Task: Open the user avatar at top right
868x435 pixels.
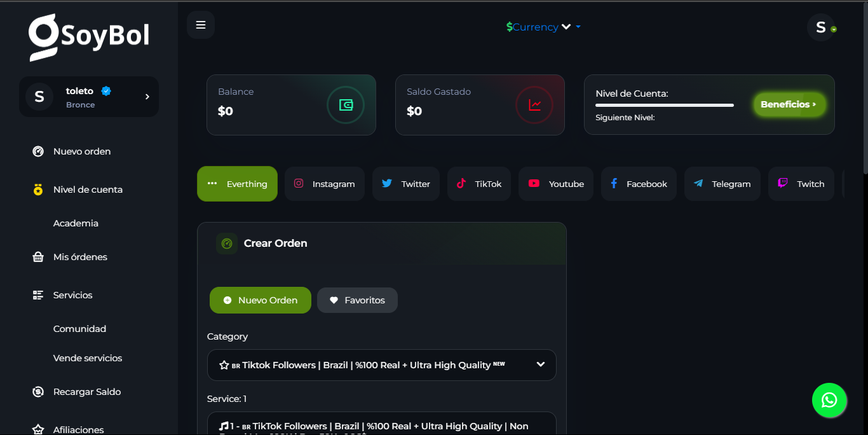Action: 820,27
